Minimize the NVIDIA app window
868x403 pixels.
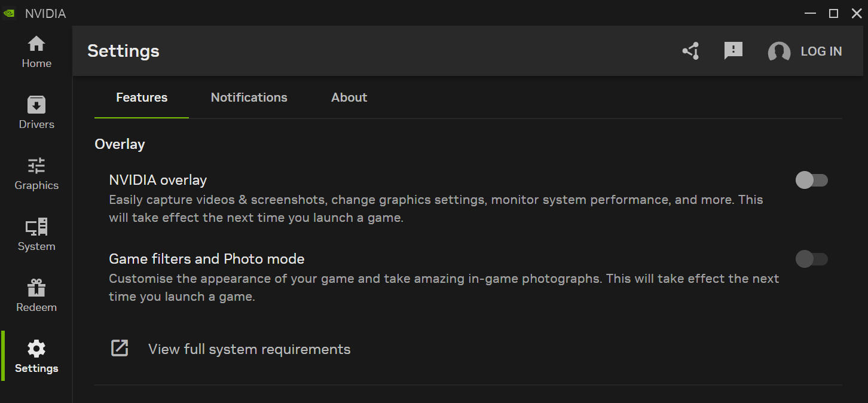(x=810, y=13)
